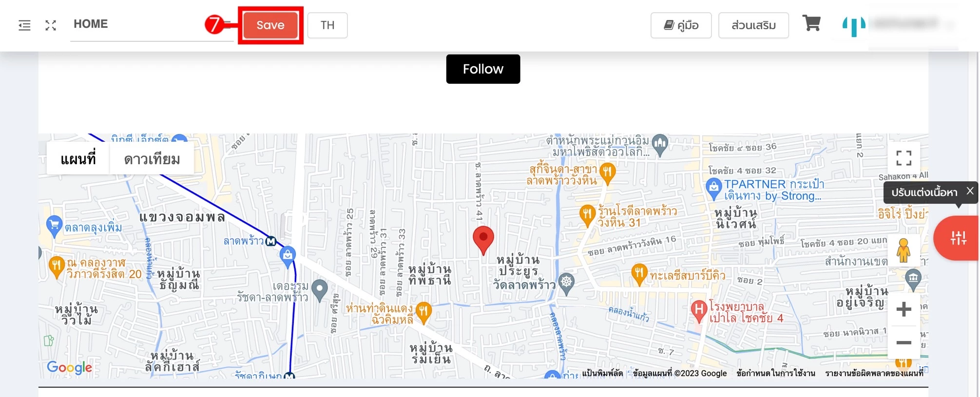Screen dimensions: 980x397
Task: Select the Street View pegman
Action: tap(903, 251)
